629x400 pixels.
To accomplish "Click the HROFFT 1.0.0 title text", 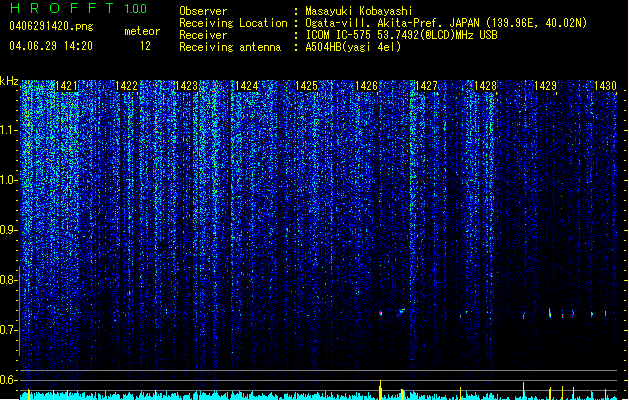I will (x=78, y=8).
